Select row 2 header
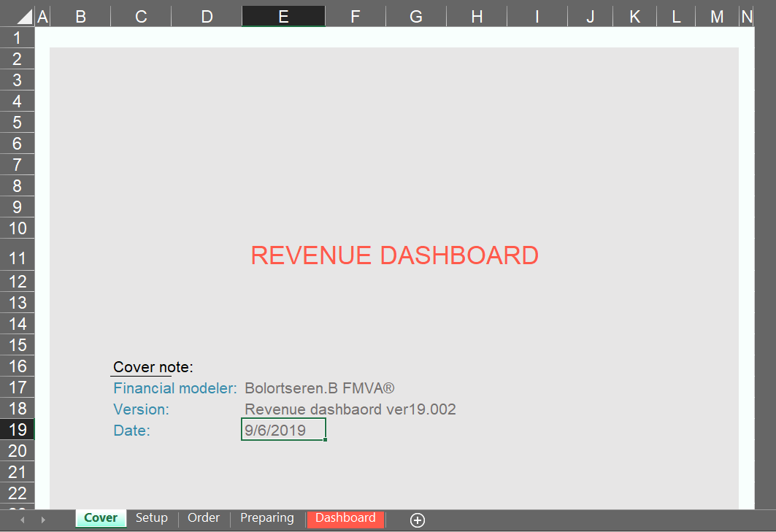This screenshot has height=532, width=776. (x=18, y=59)
